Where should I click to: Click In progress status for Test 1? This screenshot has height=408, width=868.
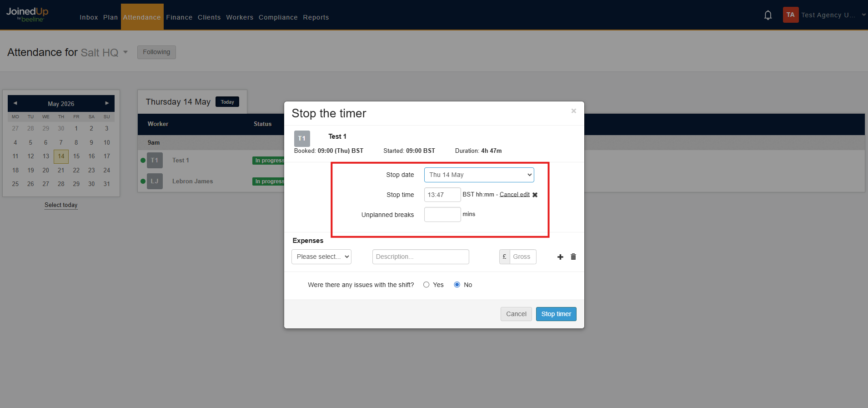coord(269,161)
